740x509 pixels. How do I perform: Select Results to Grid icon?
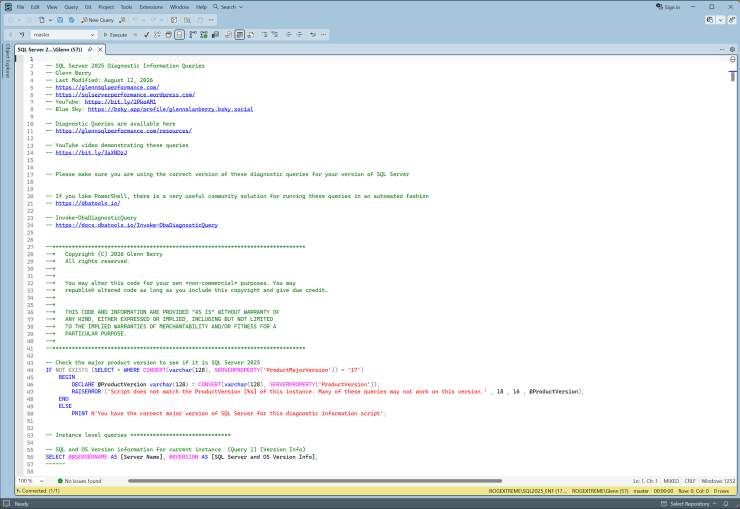240,34
